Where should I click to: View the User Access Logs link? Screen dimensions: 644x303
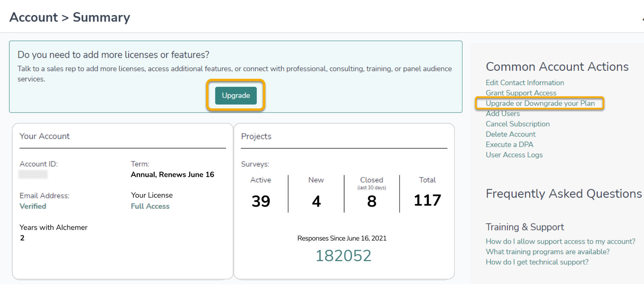(x=514, y=155)
